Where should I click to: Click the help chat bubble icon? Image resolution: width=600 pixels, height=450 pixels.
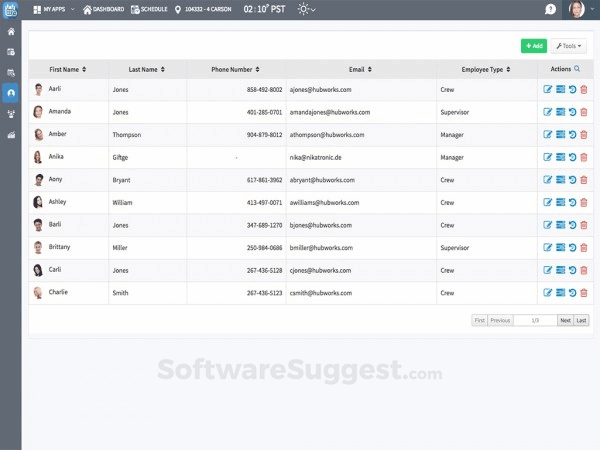pos(550,9)
